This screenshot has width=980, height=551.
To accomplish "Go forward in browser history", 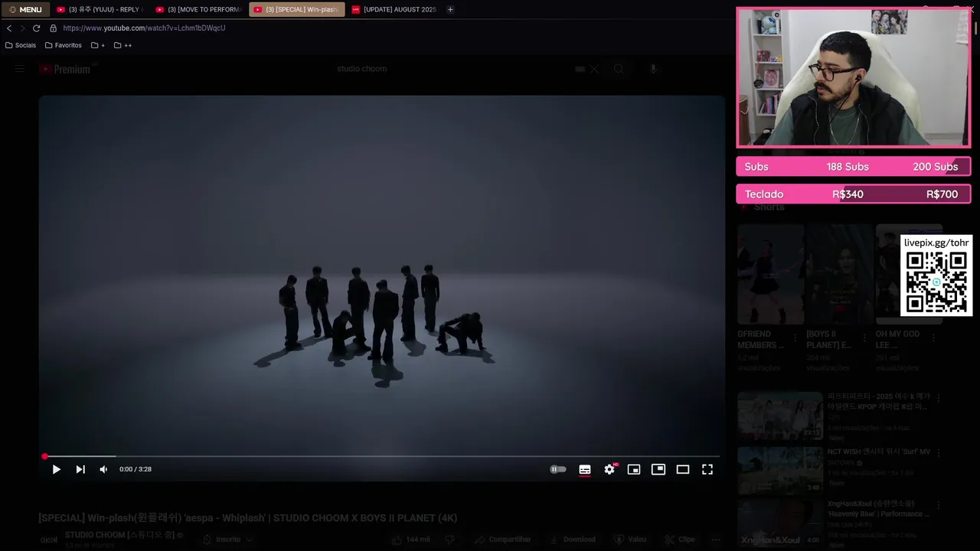I will click(22, 28).
